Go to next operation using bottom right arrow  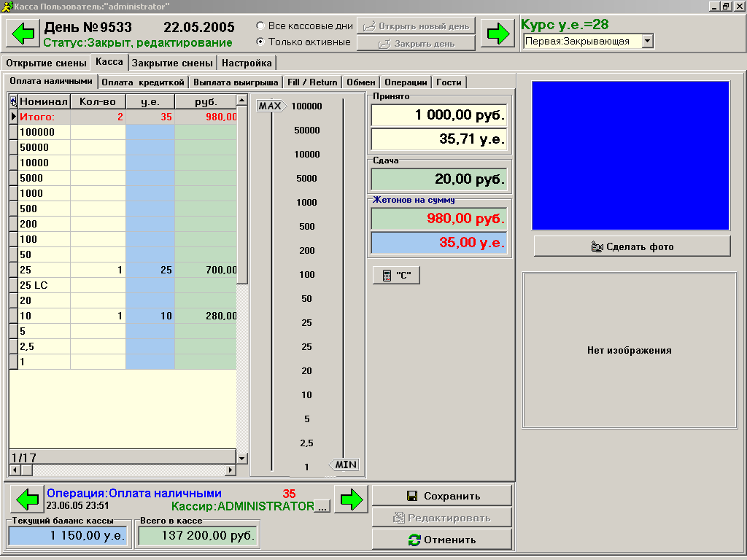351,499
